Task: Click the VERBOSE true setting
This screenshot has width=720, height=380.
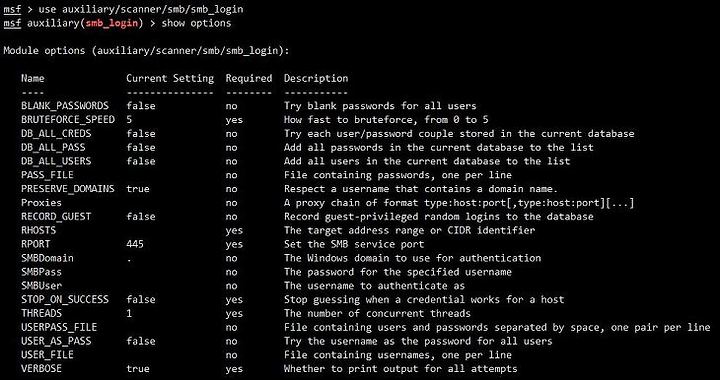Action: tap(138, 369)
